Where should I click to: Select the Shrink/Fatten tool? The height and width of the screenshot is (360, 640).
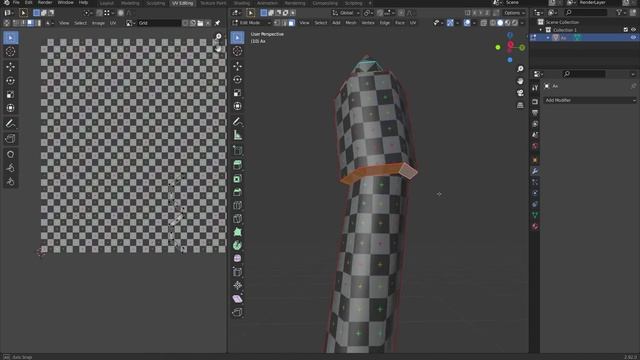point(238,285)
